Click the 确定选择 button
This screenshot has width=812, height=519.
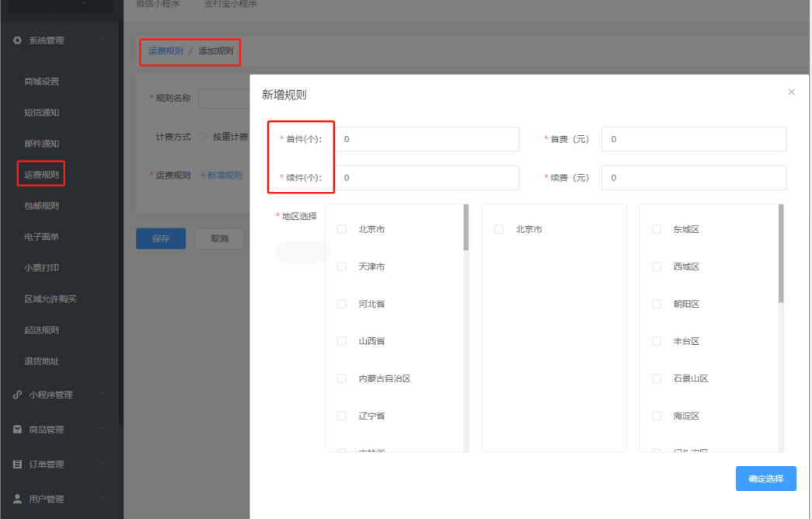pos(765,479)
